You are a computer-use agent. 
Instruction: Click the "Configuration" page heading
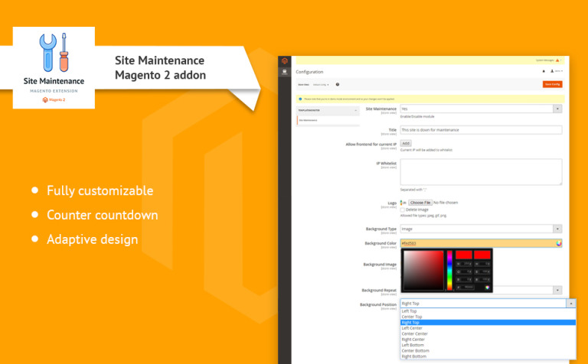tap(309, 72)
